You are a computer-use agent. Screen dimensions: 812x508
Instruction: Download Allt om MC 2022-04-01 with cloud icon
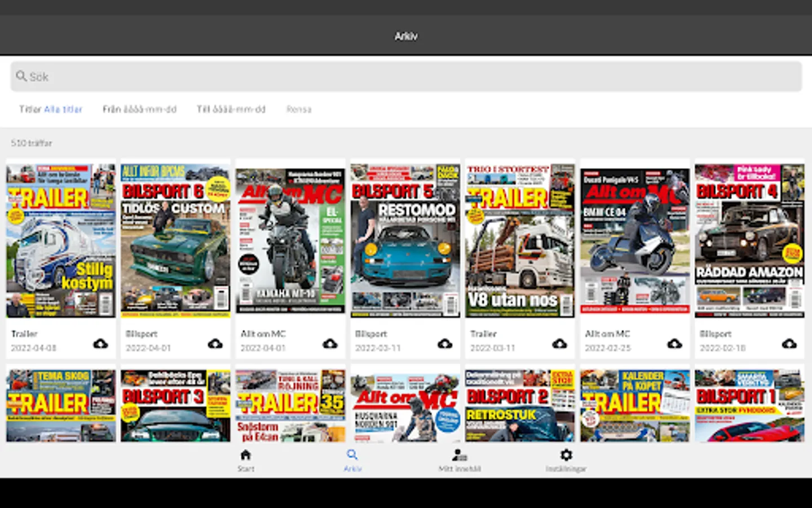(x=330, y=344)
